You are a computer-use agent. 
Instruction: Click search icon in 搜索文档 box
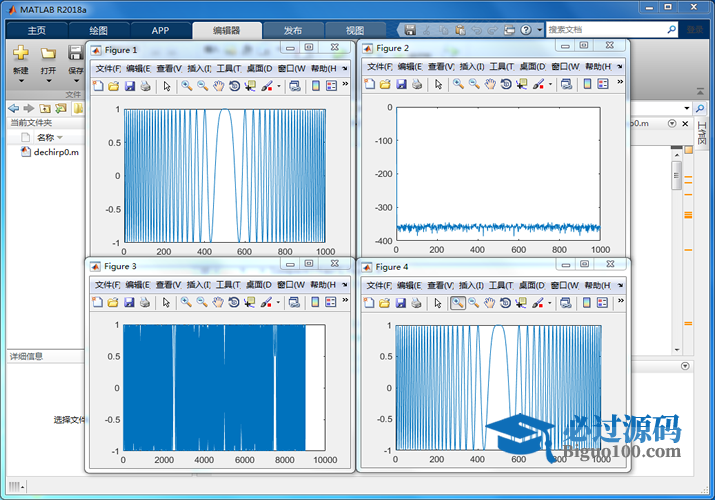click(672, 30)
